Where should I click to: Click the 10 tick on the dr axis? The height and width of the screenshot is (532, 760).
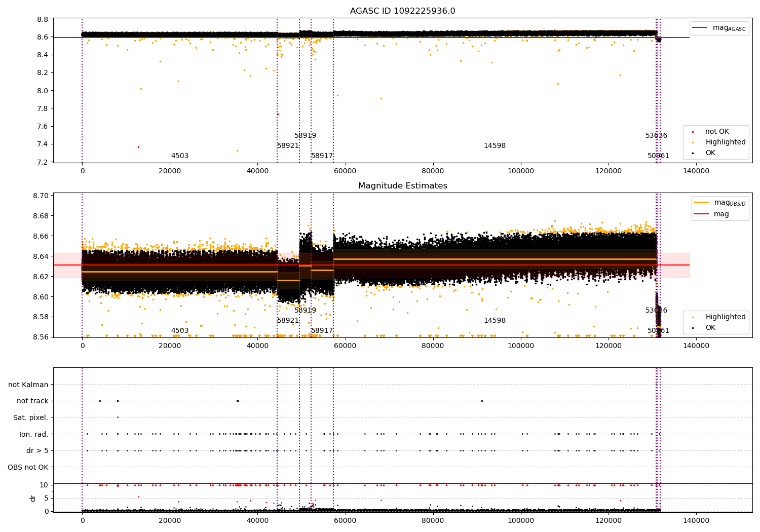coord(44,485)
